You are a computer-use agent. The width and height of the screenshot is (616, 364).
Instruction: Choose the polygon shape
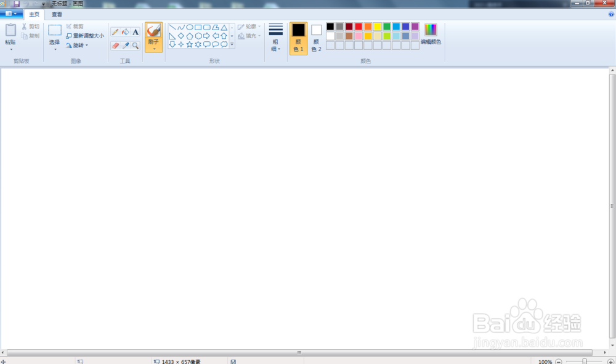point(215,28)
